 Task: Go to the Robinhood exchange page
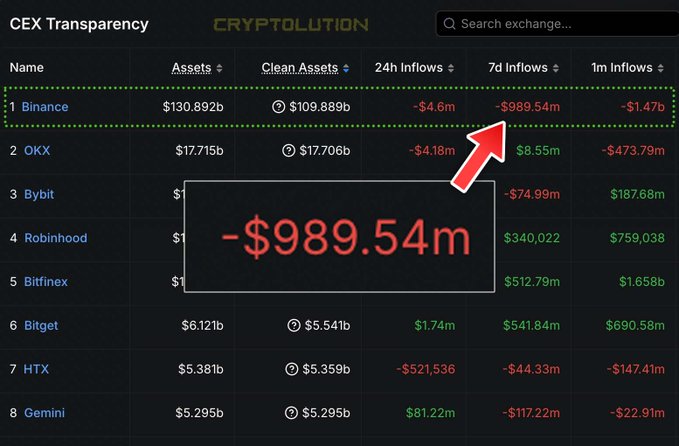pos(55,238)
